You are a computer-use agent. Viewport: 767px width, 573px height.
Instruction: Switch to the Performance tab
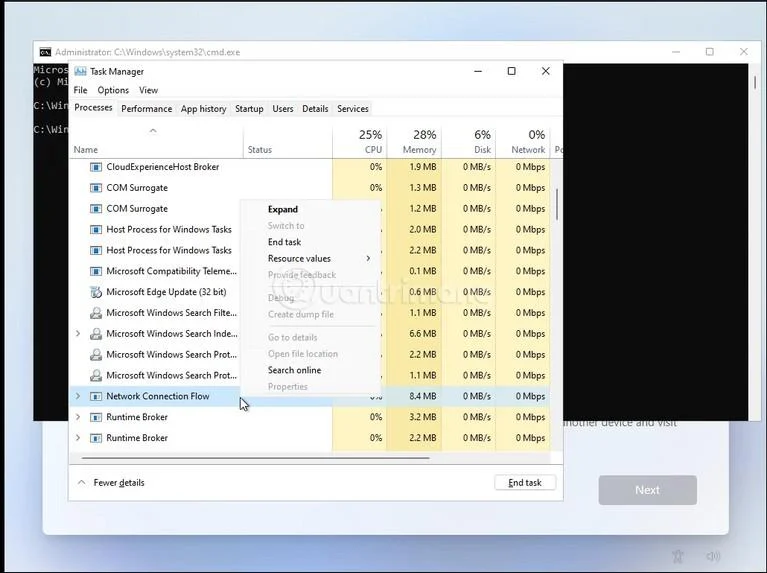pyautogui.click(x=146, y=109)
